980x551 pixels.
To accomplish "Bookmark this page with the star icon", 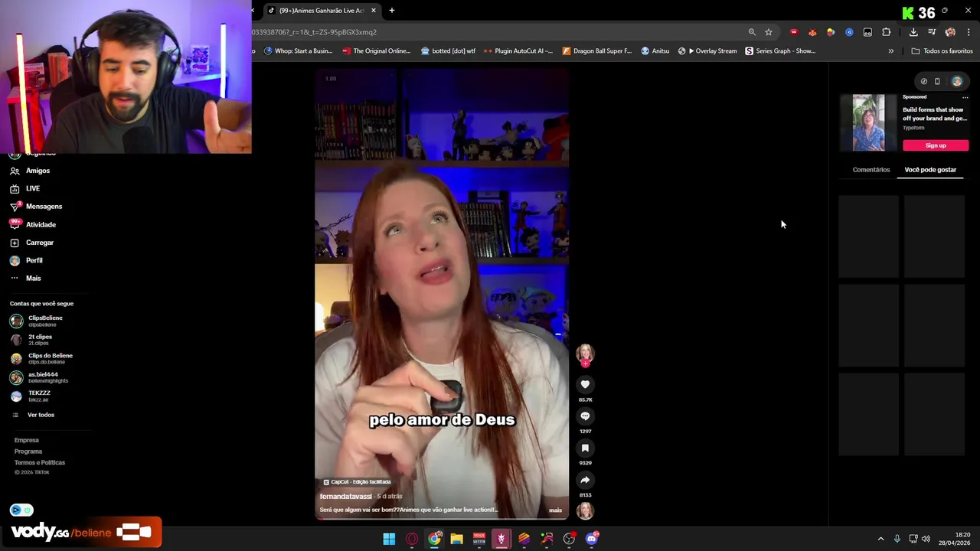I will (769, 32).
